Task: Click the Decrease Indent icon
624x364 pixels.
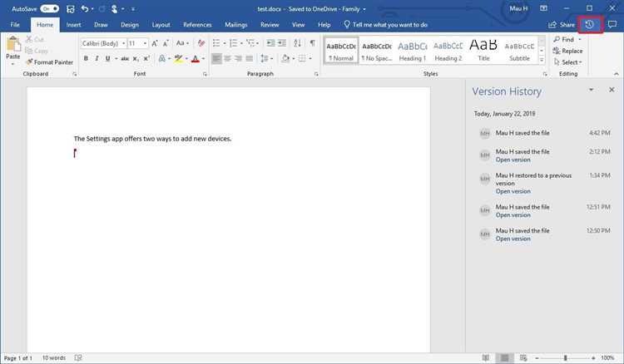Action: pyautogui.click(x=270, y=43)
